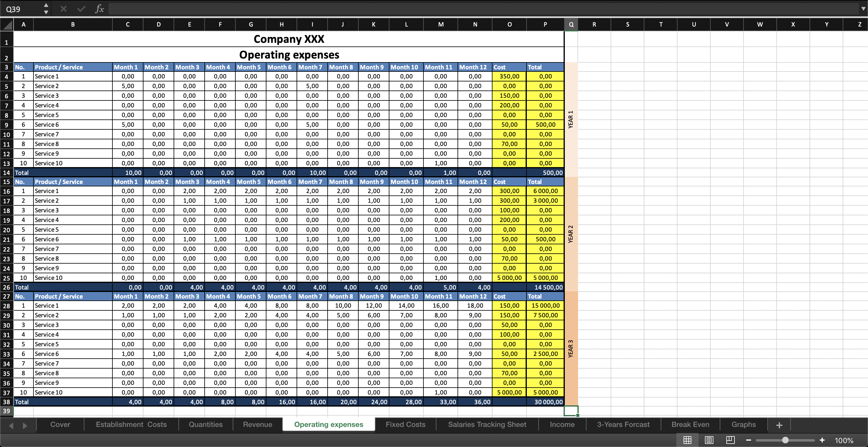Click the 'YEAR 1' vertical label
868x447 pixels.
[x=571, y=119]
